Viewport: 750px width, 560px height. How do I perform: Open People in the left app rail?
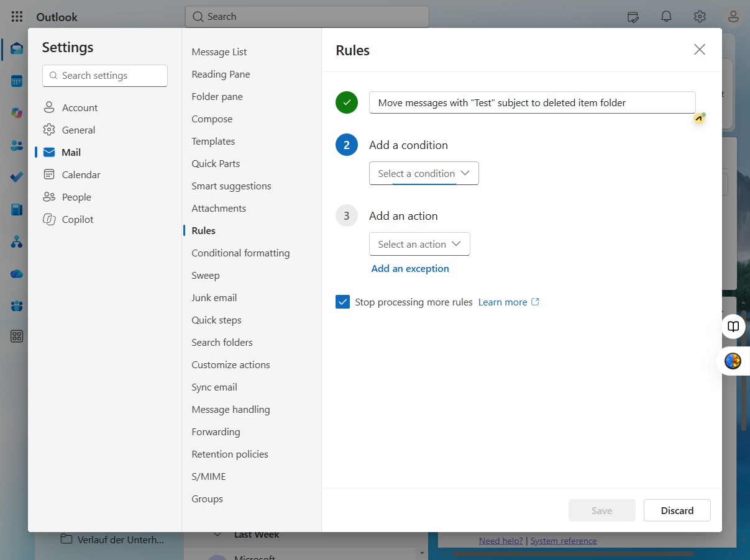[17, 145]
